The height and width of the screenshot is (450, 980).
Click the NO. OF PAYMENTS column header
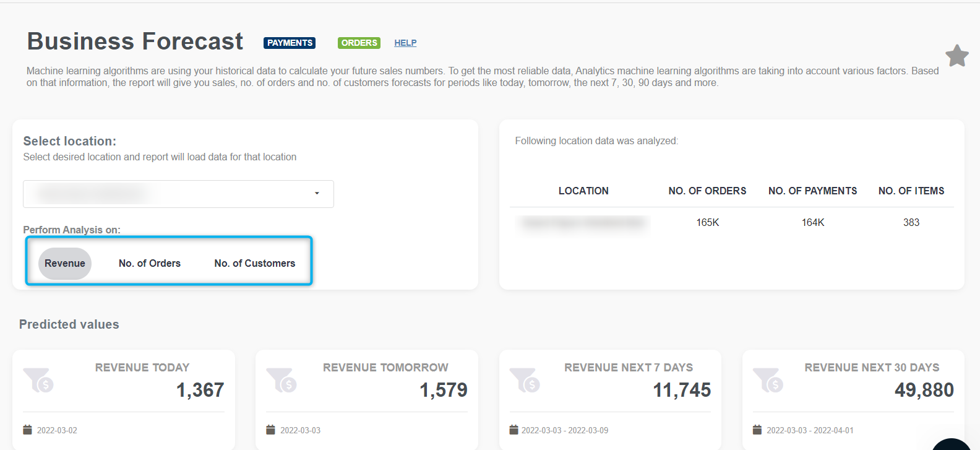coord(812,191)
